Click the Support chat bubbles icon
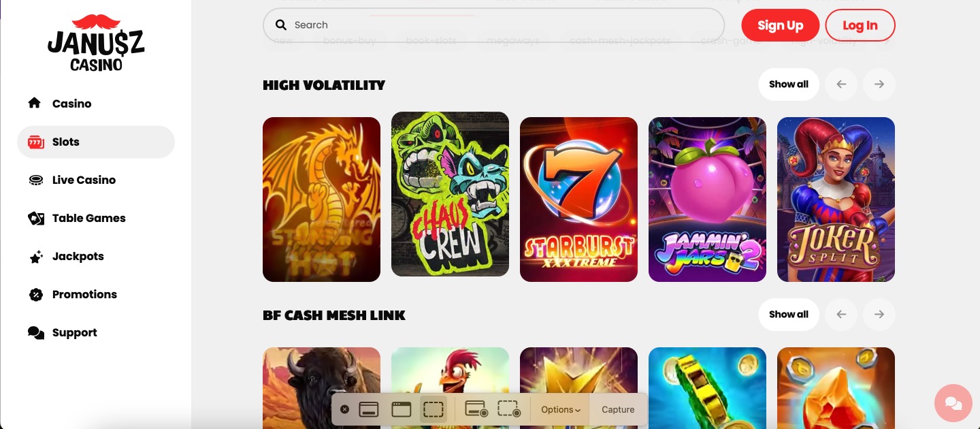 [35, 332]
